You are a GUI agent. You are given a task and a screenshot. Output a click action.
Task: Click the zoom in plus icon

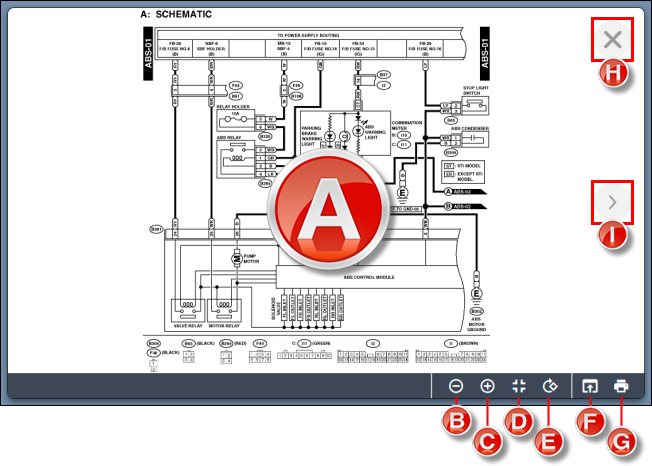487,386
